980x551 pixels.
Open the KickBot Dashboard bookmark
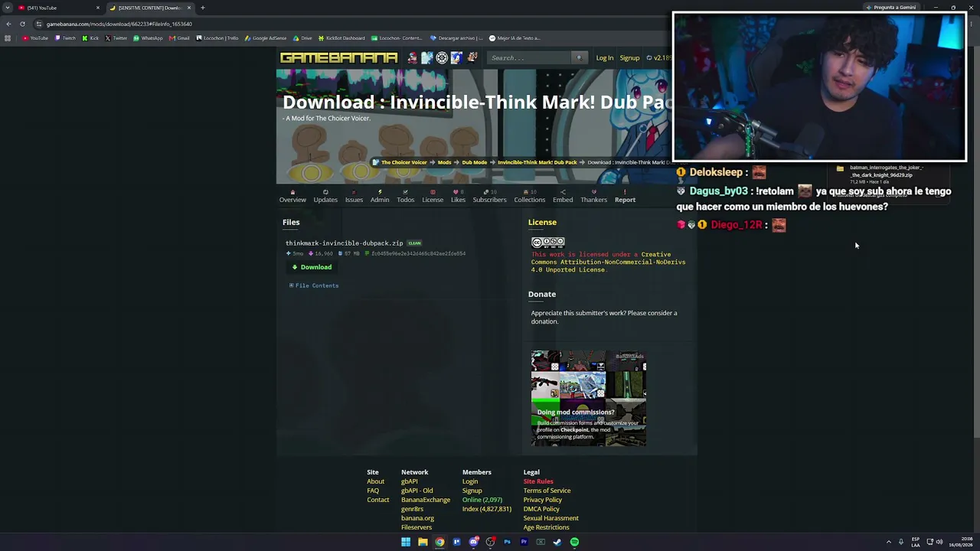(x=341, y=38)
